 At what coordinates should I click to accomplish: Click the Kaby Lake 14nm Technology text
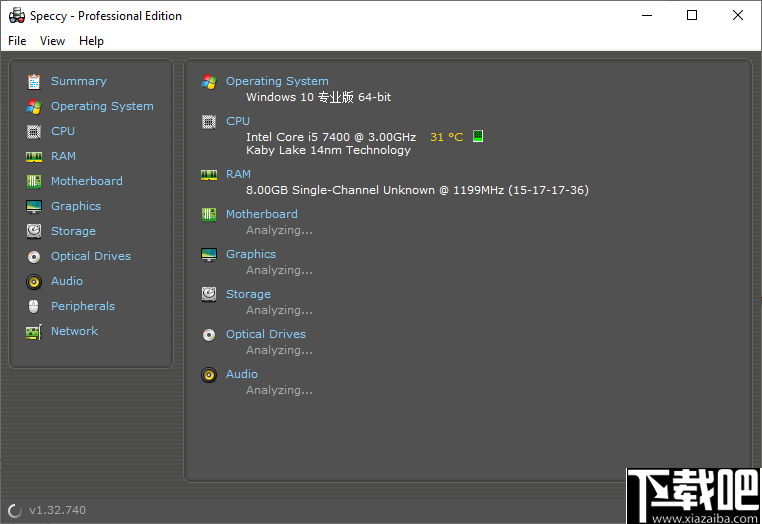328,150
